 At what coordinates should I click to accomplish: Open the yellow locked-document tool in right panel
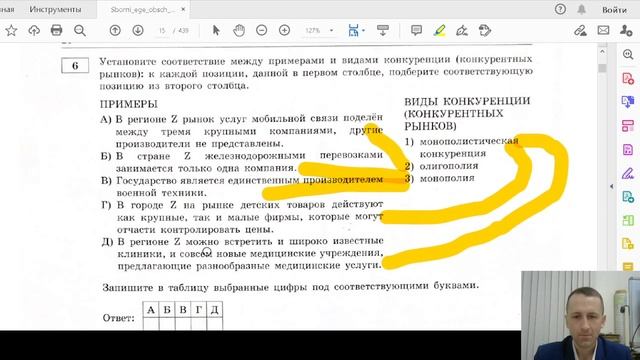point(628,244)
